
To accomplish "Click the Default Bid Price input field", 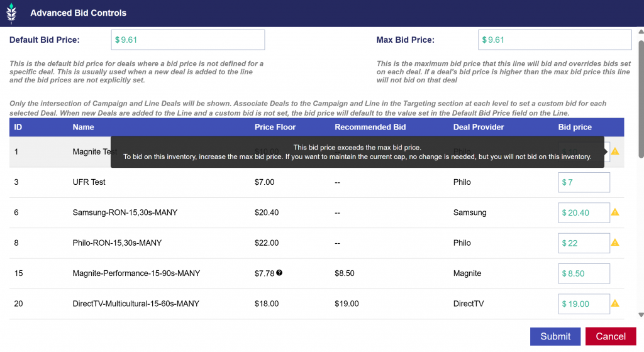I will point(188,40).
